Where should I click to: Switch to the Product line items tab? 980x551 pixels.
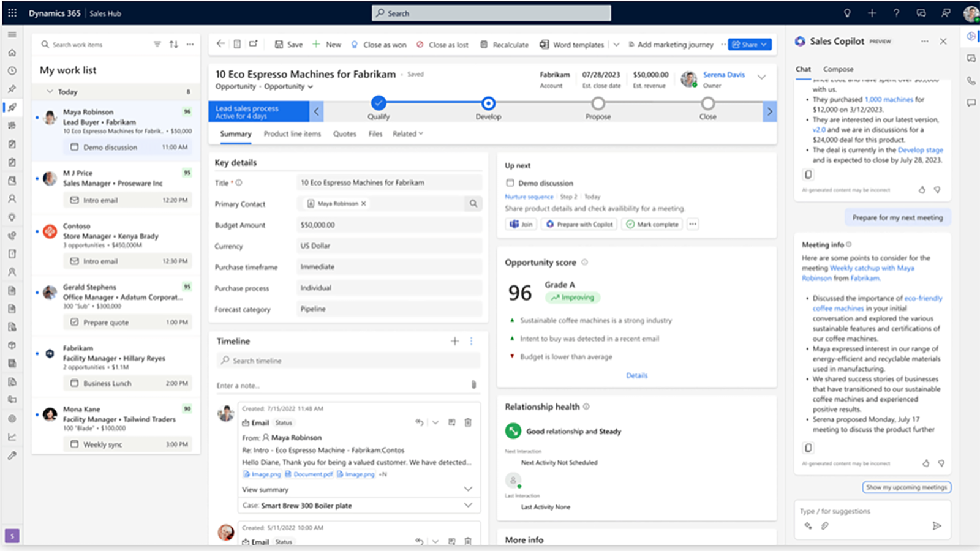[292, 133]
